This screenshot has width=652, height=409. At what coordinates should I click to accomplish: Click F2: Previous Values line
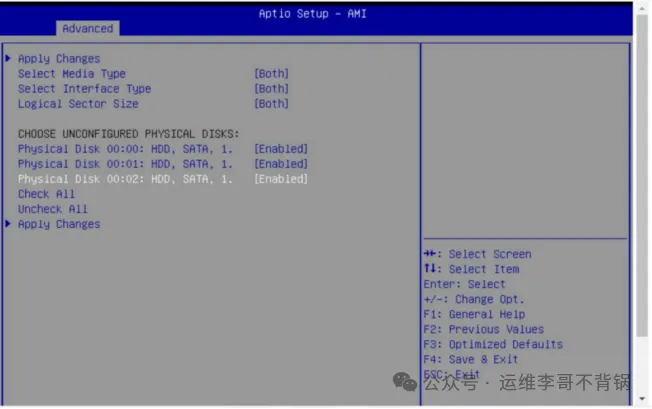(x=484, y=329)
